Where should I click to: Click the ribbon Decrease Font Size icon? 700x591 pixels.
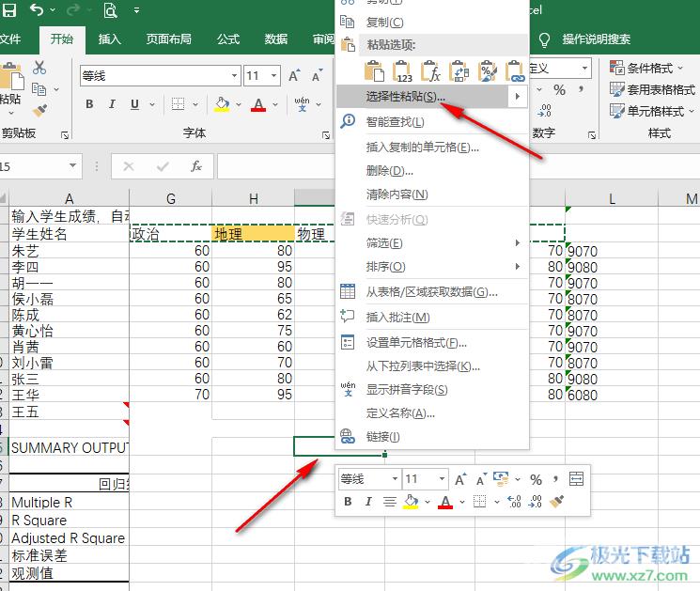click(317, 76)
